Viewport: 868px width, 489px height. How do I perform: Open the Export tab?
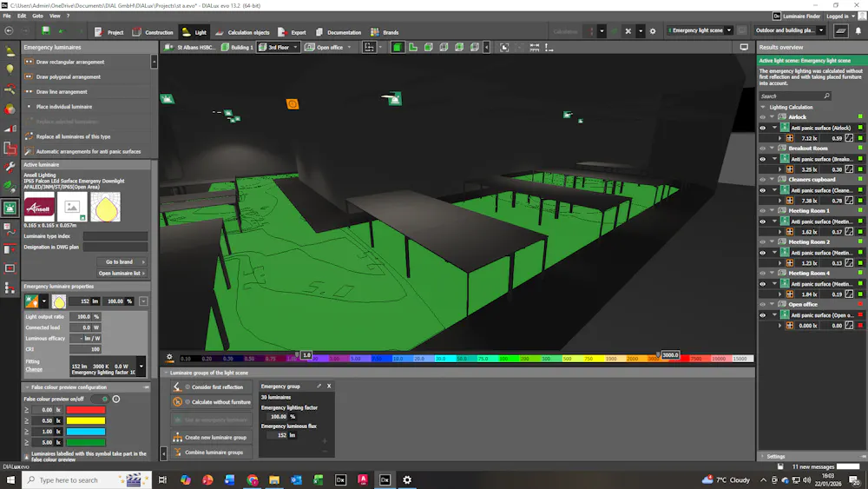tap(292, 32)
